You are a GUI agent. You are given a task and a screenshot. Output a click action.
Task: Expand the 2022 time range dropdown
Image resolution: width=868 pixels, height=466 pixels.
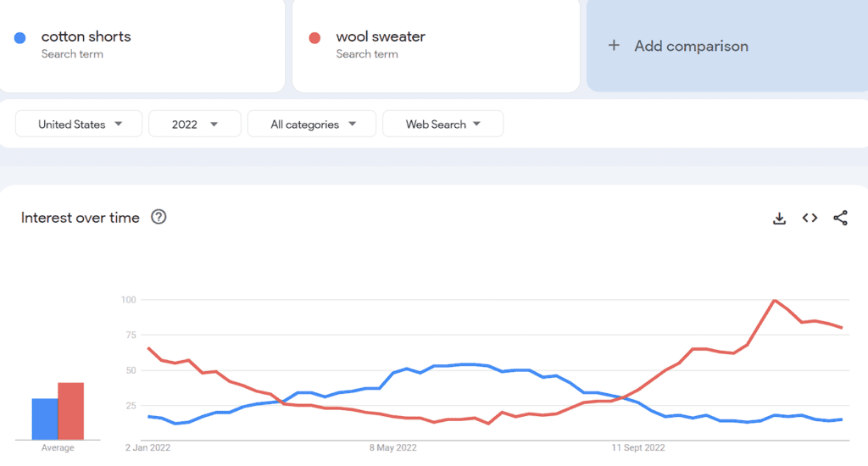click(x=194, y=124)
